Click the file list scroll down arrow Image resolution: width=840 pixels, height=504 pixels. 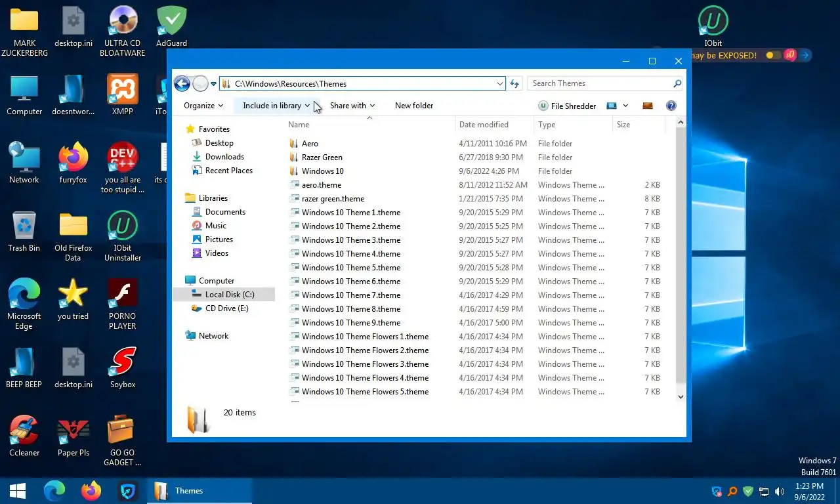tap(681, 396)
